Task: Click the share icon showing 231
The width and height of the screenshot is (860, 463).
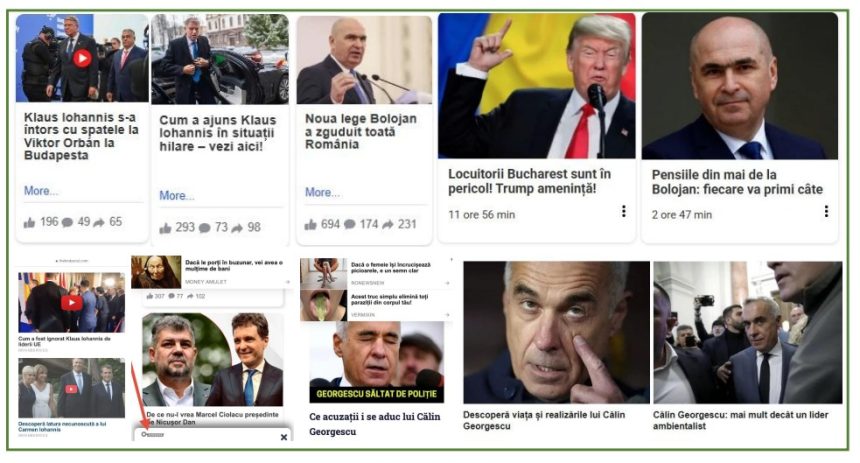Action: coord(388,224)
